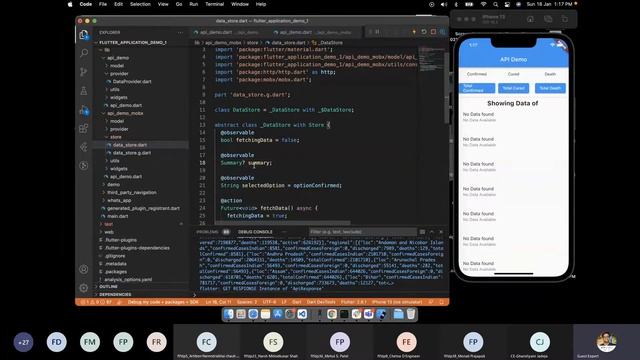
Task: Click the Flutter hot reload lightning icon
Action: click(x=414, y=32)
